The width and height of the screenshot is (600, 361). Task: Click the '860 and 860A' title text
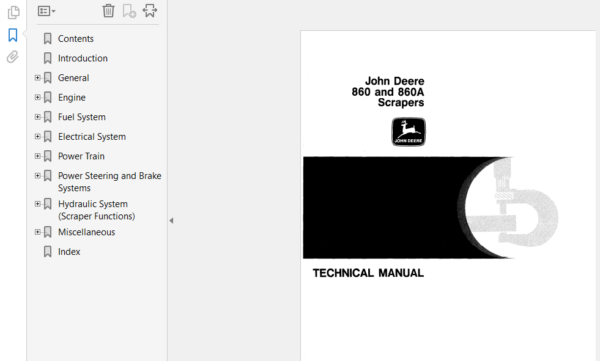[388, 92]
